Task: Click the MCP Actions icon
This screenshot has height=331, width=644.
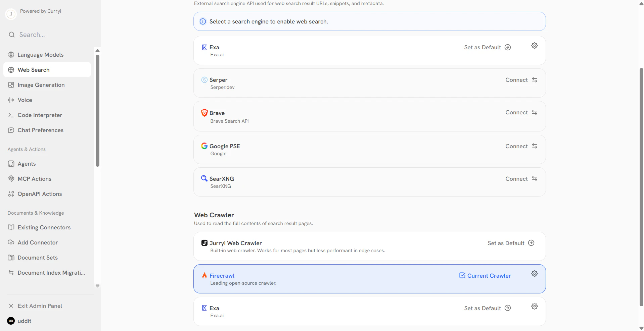Action: (11, 178)
